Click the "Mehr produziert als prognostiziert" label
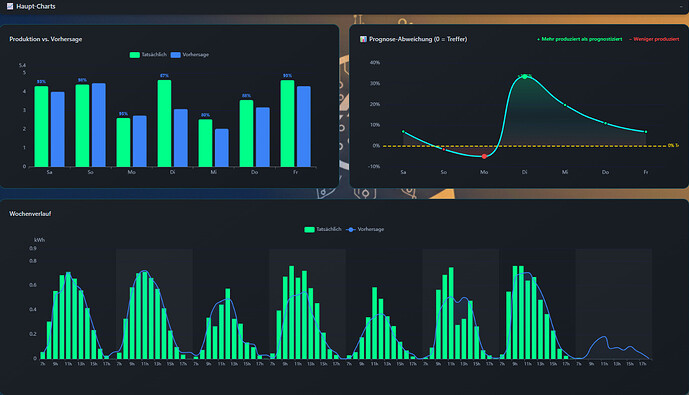 [x=580, y=39]
